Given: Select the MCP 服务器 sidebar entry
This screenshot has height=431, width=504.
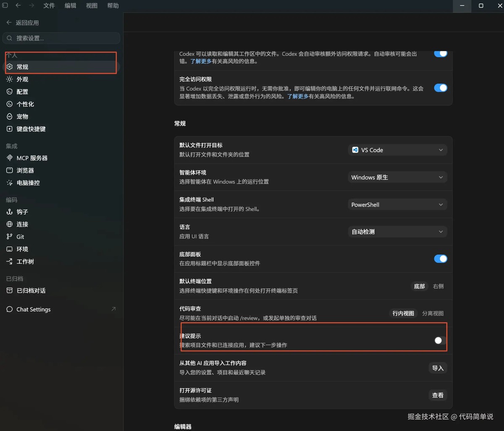Looking at the screenshot, I should click(x=61, y=158).
